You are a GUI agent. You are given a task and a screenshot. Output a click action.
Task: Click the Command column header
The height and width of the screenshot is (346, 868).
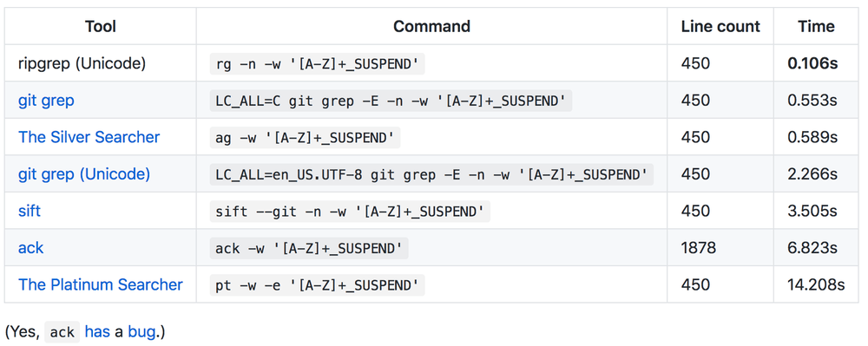(431, 26)
